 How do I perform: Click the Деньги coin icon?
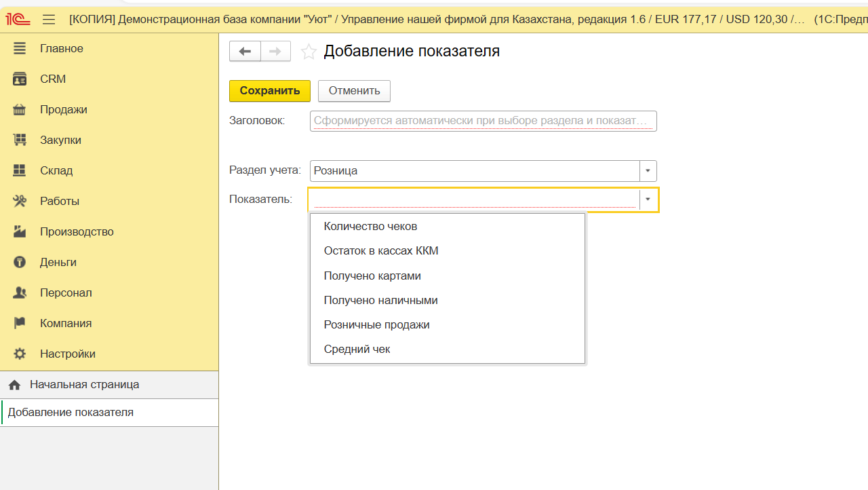pos(20,262)
